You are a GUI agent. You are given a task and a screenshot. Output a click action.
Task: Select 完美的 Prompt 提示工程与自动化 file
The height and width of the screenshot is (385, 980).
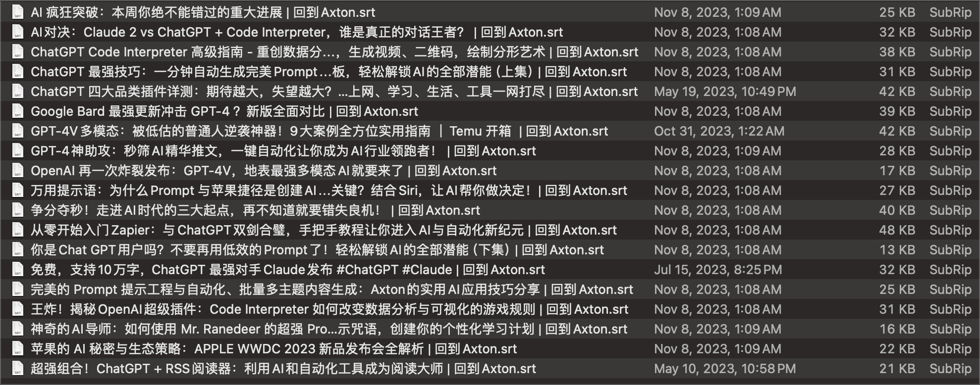click(331, 289)
